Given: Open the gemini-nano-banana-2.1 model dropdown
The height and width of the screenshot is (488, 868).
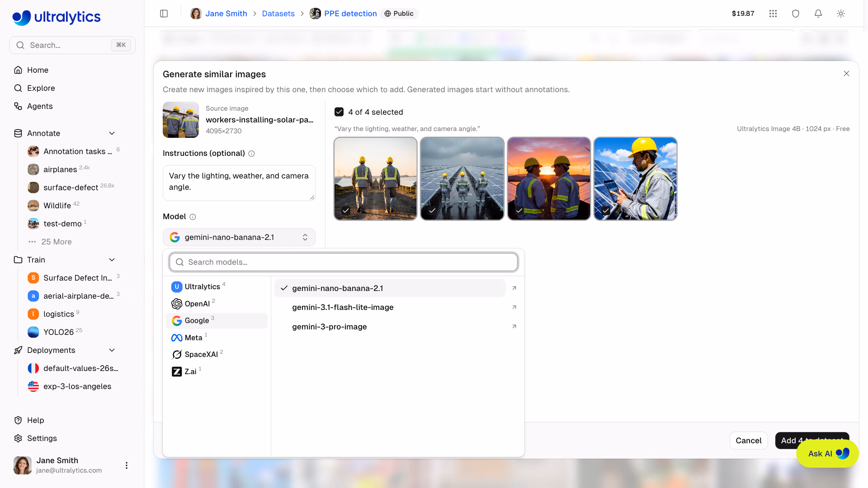Looking at the screenshot, I should (239, 237).
